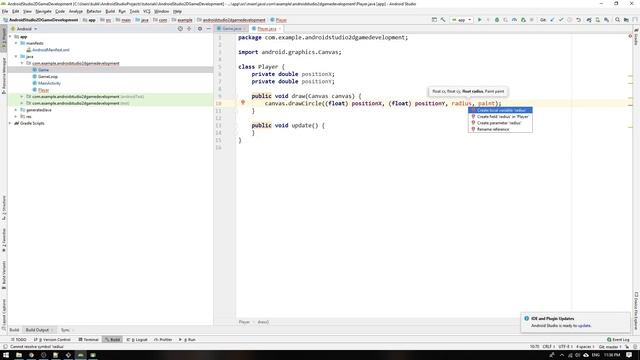Screen dimensions: 640x360
Task: Collapse the main package folder node
Action: tap(22, 63)
